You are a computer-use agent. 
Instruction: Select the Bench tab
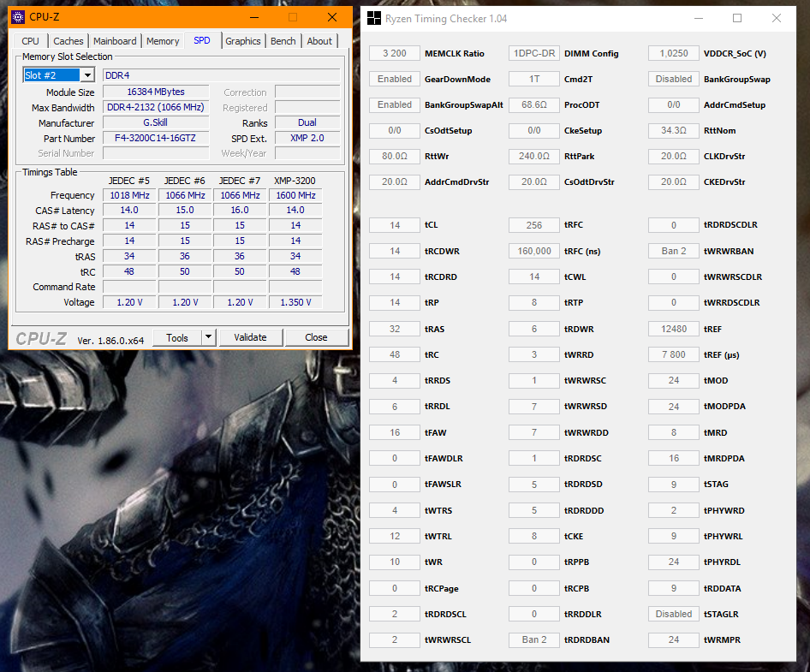283,40
